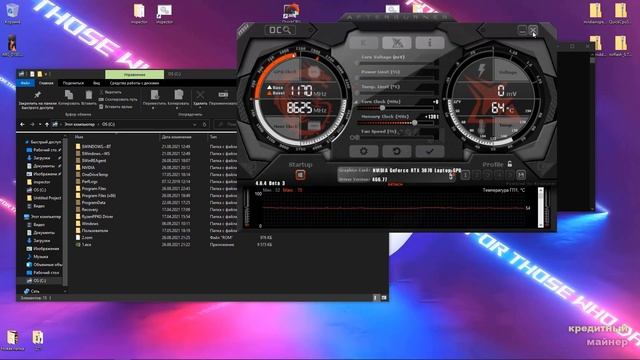Open Afterburner settings gear button
The image size is (640, 360).
[363, 151]
